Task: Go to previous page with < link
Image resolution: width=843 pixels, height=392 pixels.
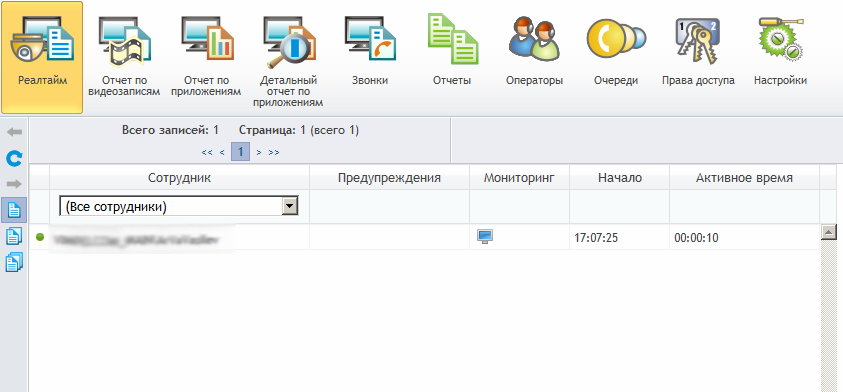Action: coord(222,152)
